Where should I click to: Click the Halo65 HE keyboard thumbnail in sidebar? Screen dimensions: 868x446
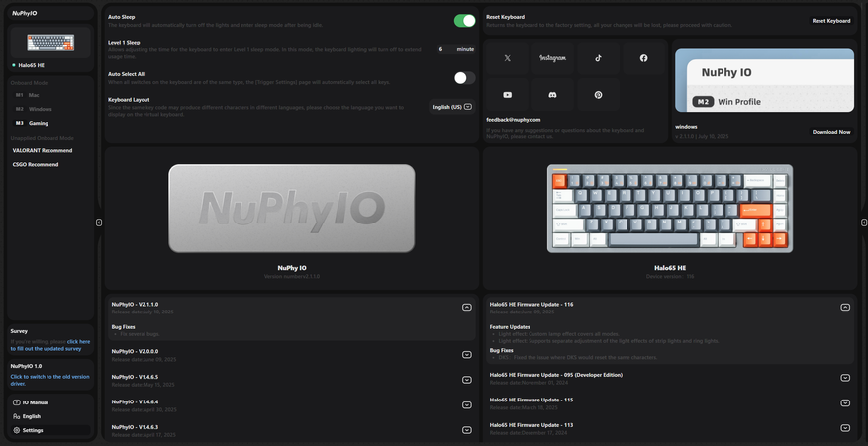(x=50, y=43)
